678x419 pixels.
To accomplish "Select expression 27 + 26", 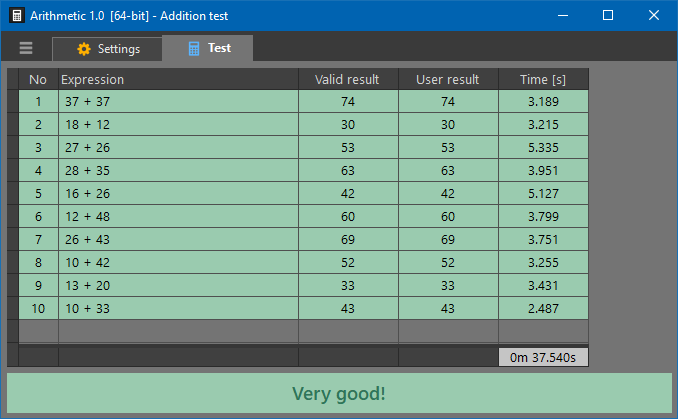I will tap(178, 147).
